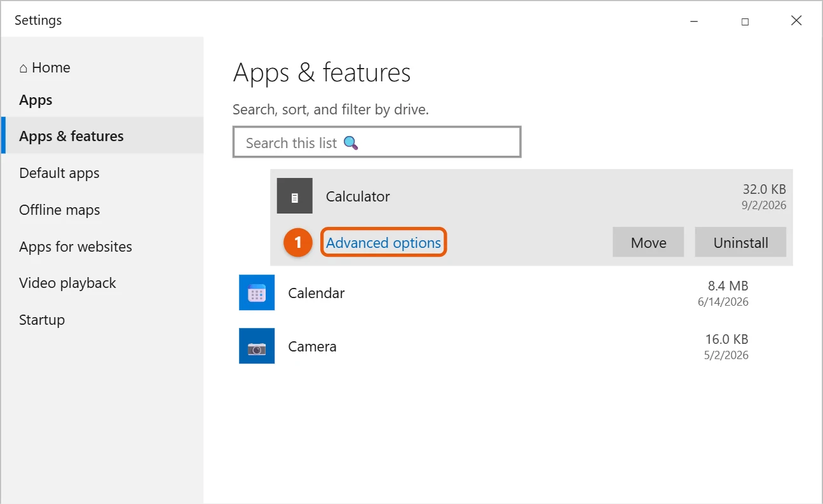The width and height of the screenshot is (823, 504).
Task: Focus the Search this list field
Action: pos(377,142)
